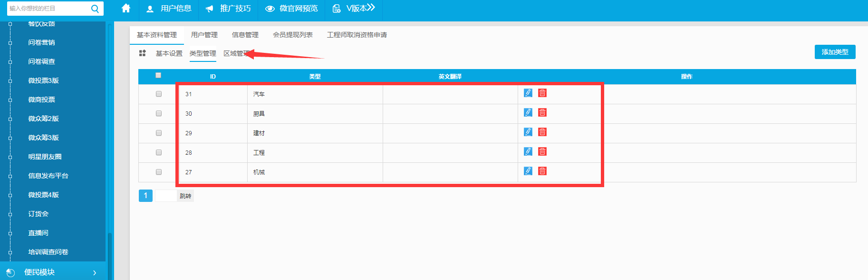Delete the 厨具 type row
Viewport: 868px width, 280px height.
pos(542,112)
